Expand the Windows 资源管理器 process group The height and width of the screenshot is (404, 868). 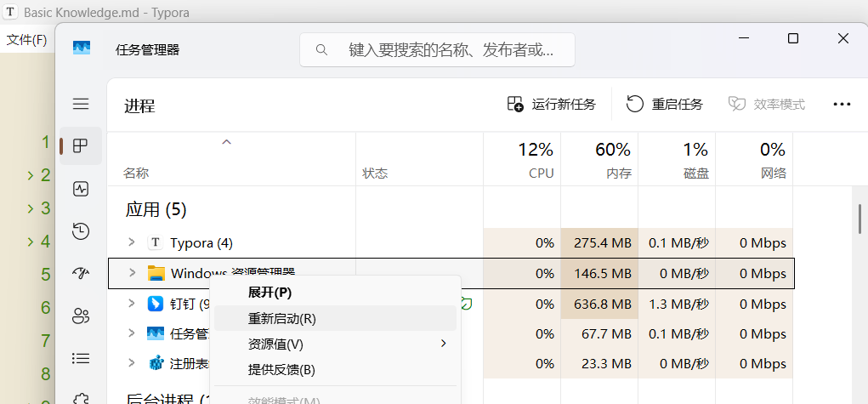132,273
